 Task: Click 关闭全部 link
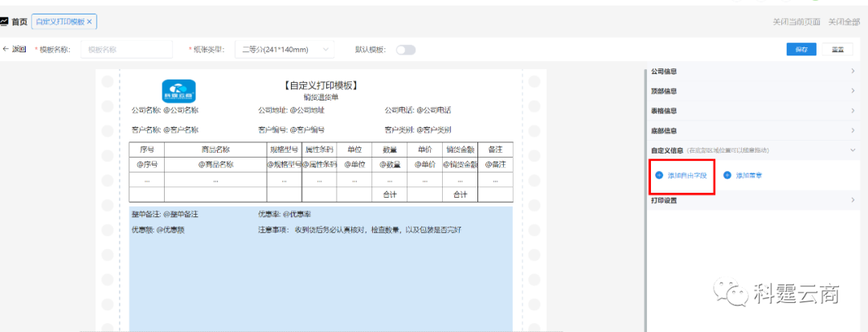click(844, 23)
